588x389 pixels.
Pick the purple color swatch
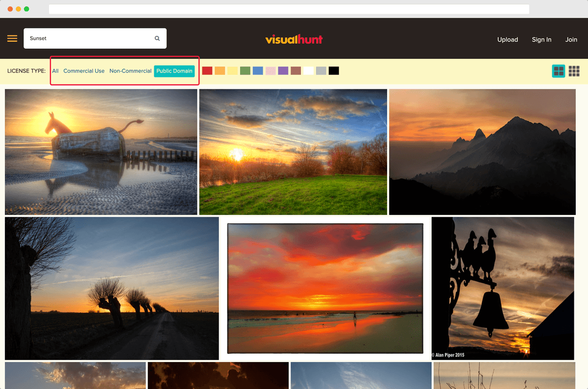coord(283,71)
